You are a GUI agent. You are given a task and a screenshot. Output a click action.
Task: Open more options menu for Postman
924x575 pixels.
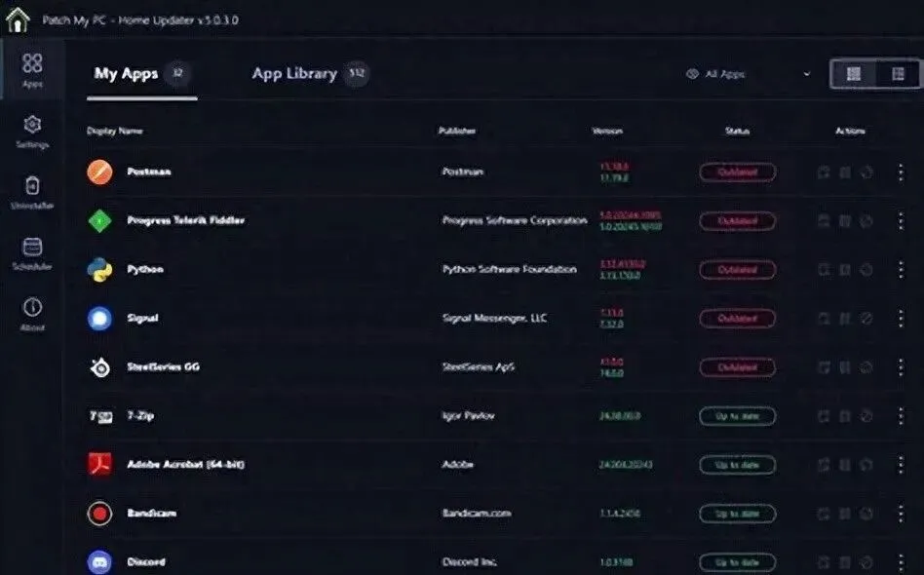click(901, 172)
